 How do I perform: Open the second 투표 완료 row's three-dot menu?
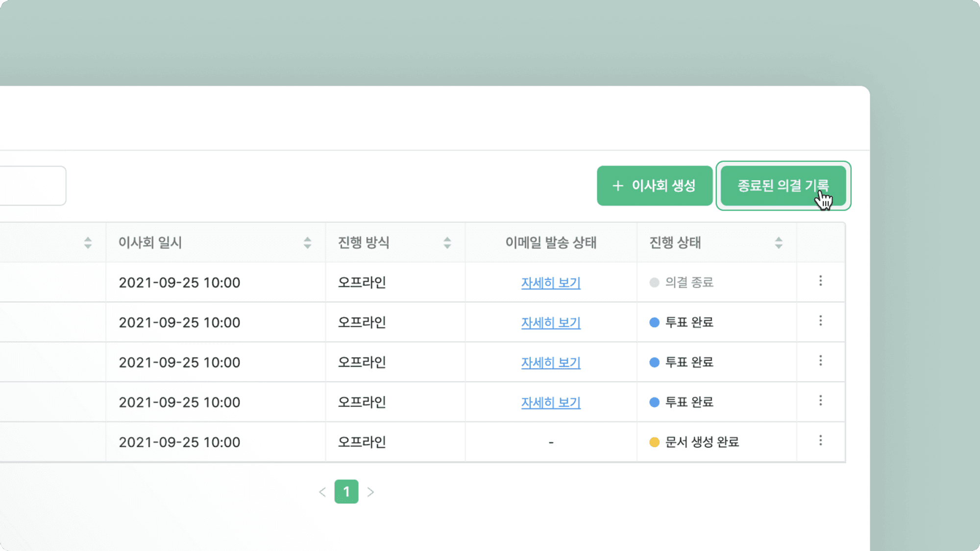pos(820,361)
